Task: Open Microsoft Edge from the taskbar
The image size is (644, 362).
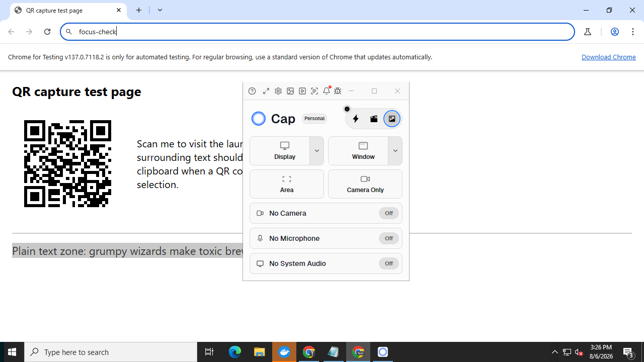Action: (x=235, y=352)
